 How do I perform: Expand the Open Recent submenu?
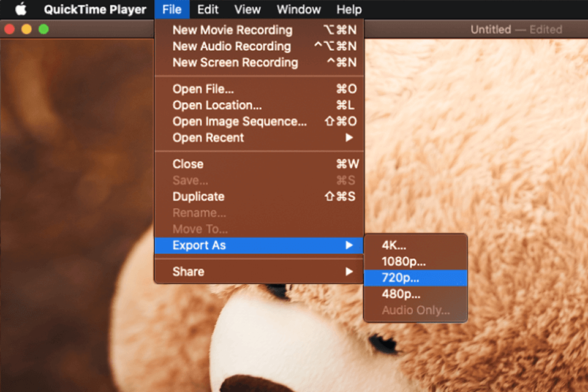point(259,138)
